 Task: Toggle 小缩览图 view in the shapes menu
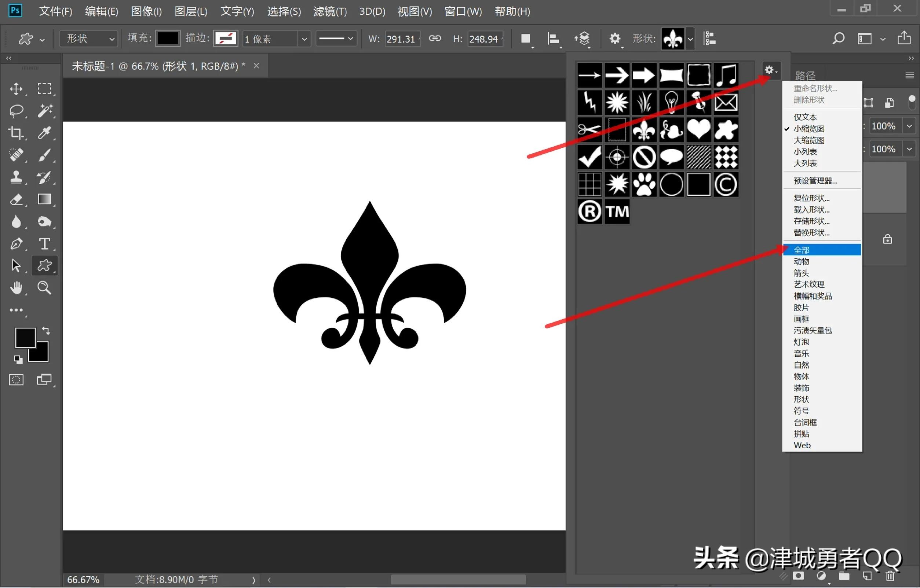[810, 129]
